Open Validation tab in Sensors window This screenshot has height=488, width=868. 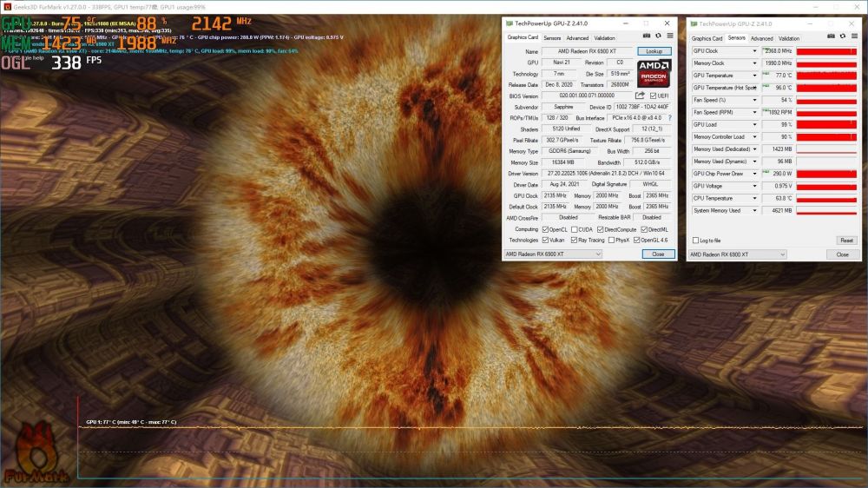click(x=789, y=39)
